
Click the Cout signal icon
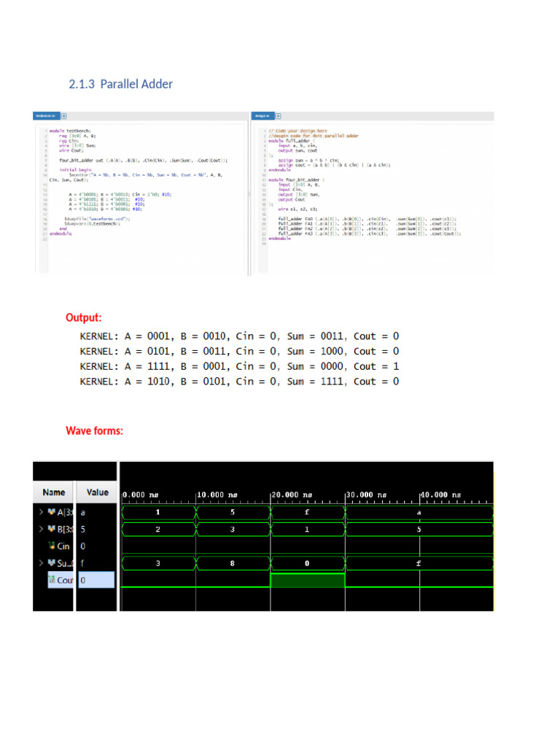51,580
